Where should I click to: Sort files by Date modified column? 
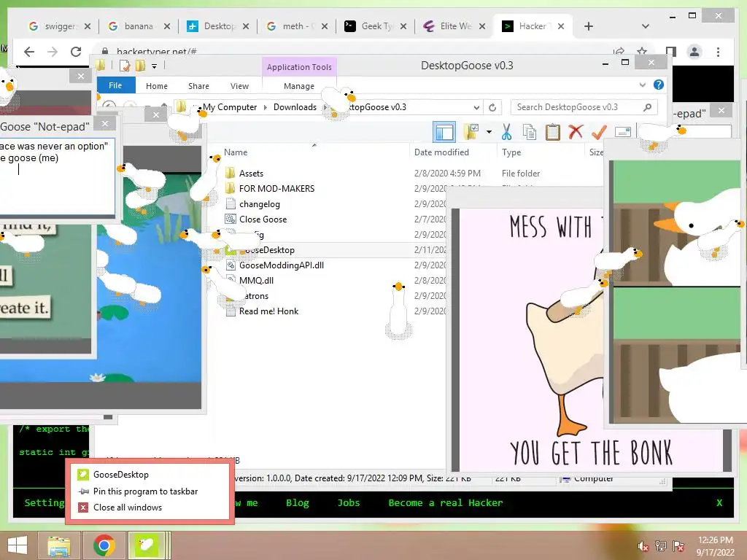(441, 152)
